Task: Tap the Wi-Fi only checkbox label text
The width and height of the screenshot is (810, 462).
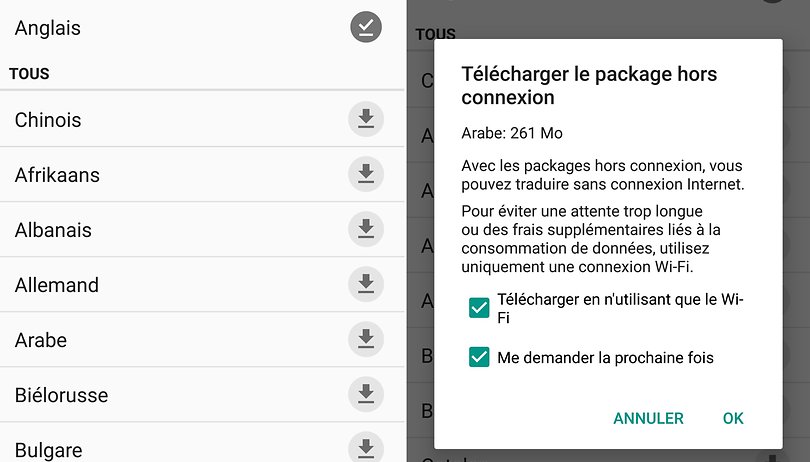Action: tap(620, 309)
